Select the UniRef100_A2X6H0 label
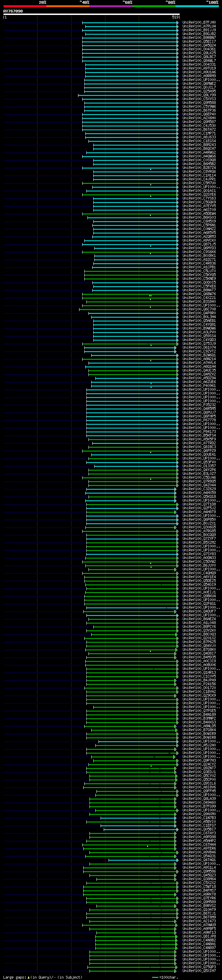The image size is (222, 980). pos(199,118)
